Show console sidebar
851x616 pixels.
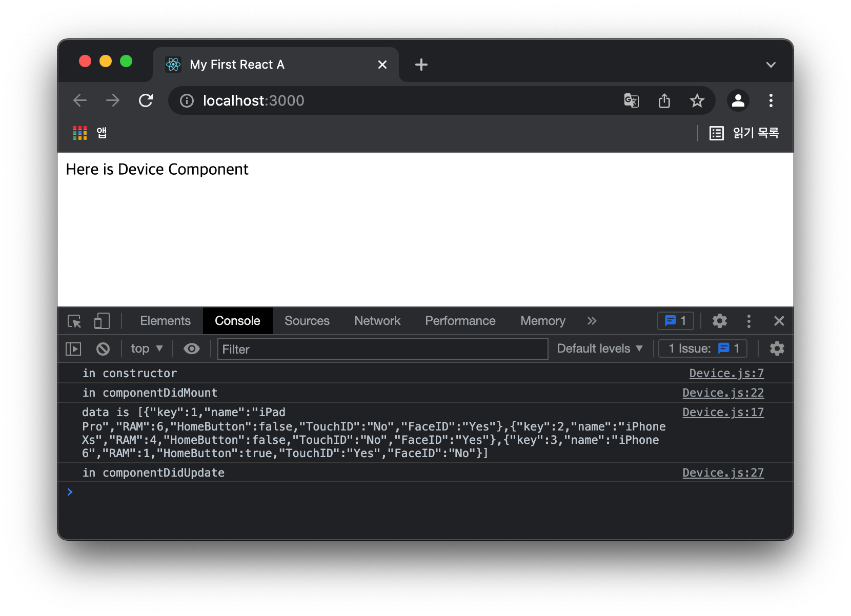click(73, 349)
